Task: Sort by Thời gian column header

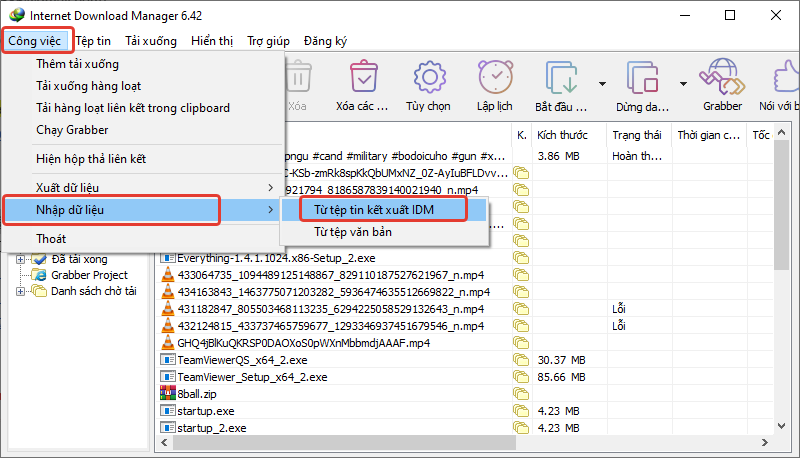Action: pyautogui.click(x=709, y=135)
